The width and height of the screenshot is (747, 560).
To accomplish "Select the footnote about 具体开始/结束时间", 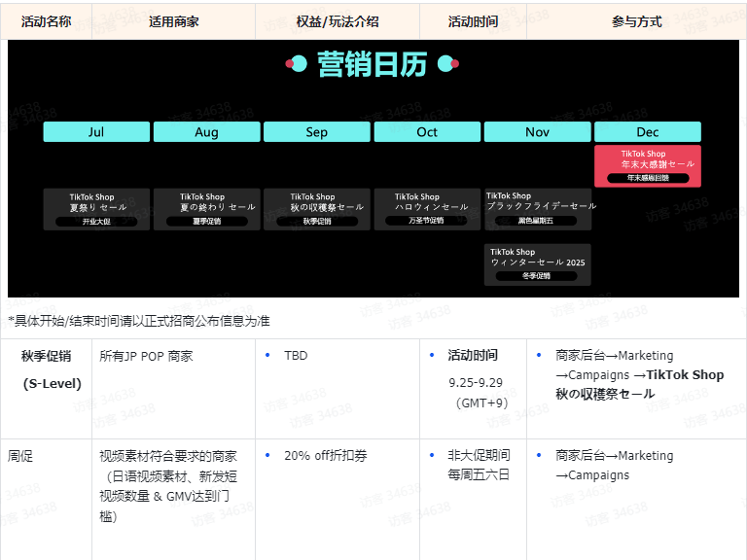I will tap(139, 321).
